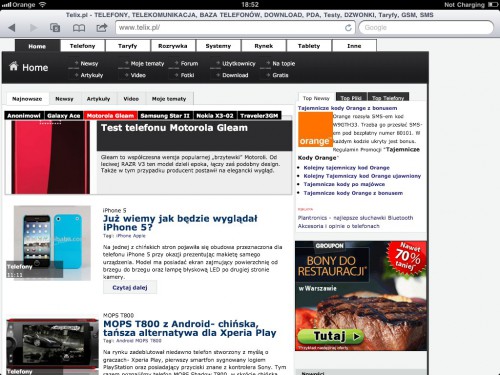The image size is (500, 375).
Task: Click the red Motorola Gleam image
Action: [50, 157]
